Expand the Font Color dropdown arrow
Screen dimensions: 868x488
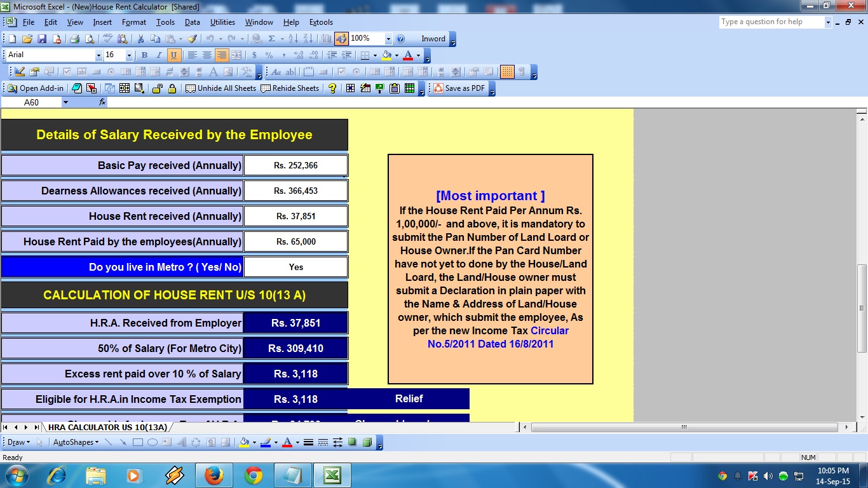tap(419, 55)
